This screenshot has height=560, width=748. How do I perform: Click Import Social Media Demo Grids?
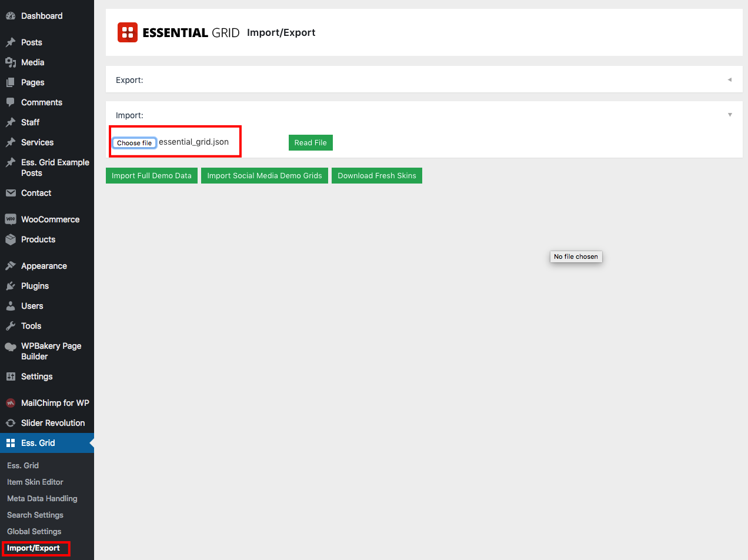click(x=265, y=175)
